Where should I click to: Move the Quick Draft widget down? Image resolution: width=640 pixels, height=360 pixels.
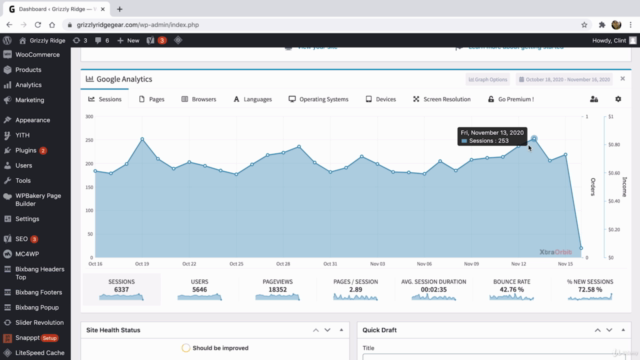(x=609, y=330)
